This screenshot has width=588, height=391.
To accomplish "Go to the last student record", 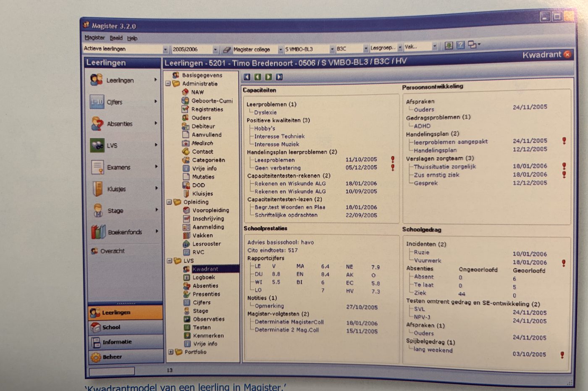I will pos(279,77).
